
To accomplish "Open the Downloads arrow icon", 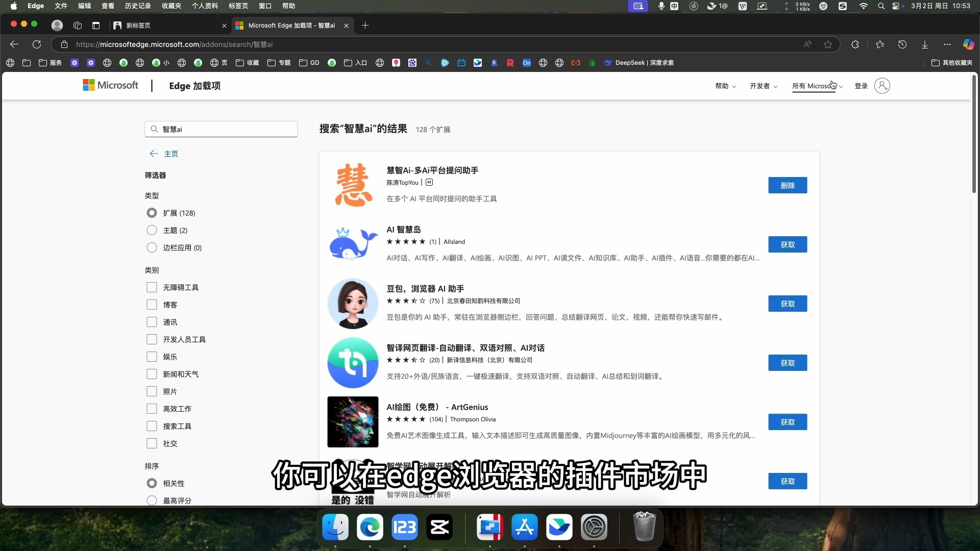I will pyautogui.click(x=925, y=44).
